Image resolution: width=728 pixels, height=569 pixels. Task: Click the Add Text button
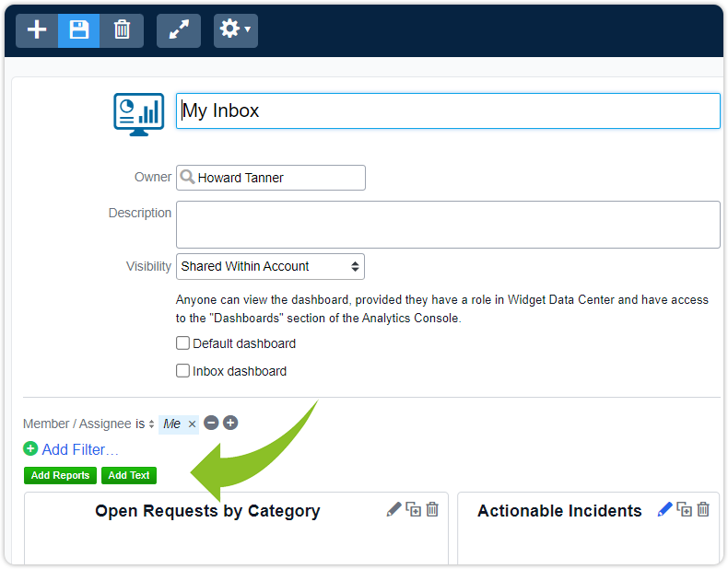(129, 475)
